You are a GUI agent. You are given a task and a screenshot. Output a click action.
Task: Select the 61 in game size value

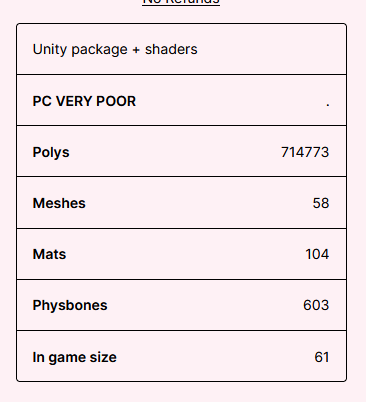[322, 357]
